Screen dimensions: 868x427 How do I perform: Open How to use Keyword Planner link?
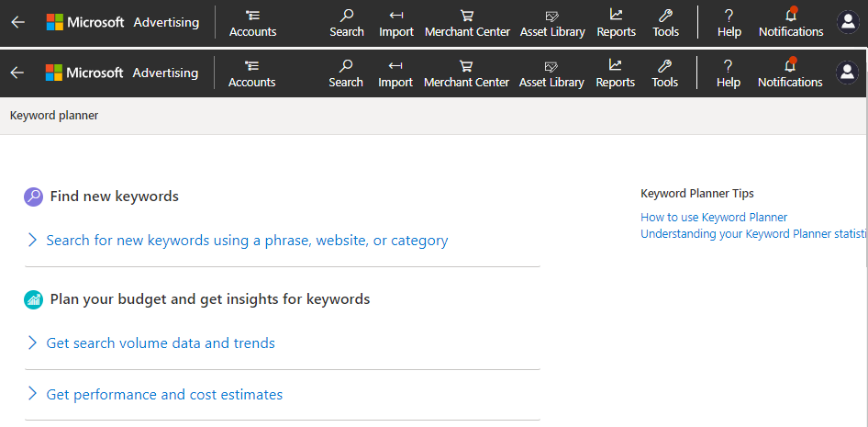[x=713, y=218]
